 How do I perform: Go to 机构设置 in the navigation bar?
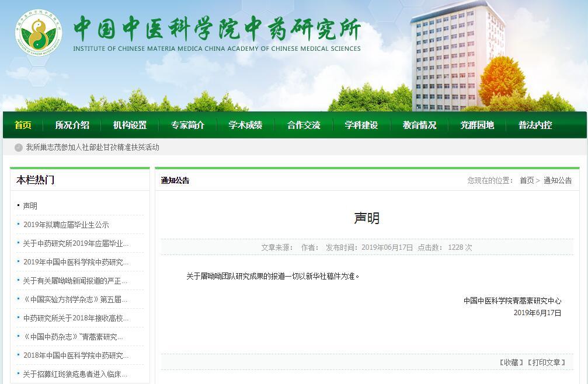[130, 125]
